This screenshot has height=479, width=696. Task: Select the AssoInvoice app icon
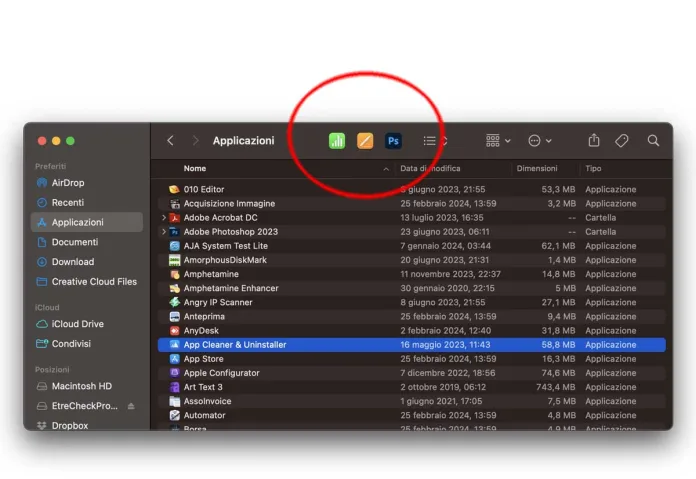[x=174, y=401]
